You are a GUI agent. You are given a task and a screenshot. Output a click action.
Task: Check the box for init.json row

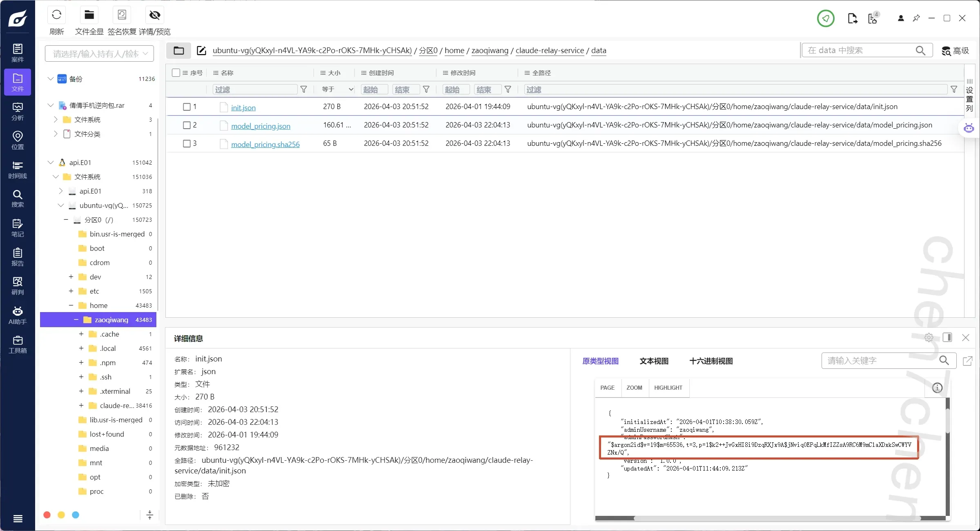tap(187, 107)
